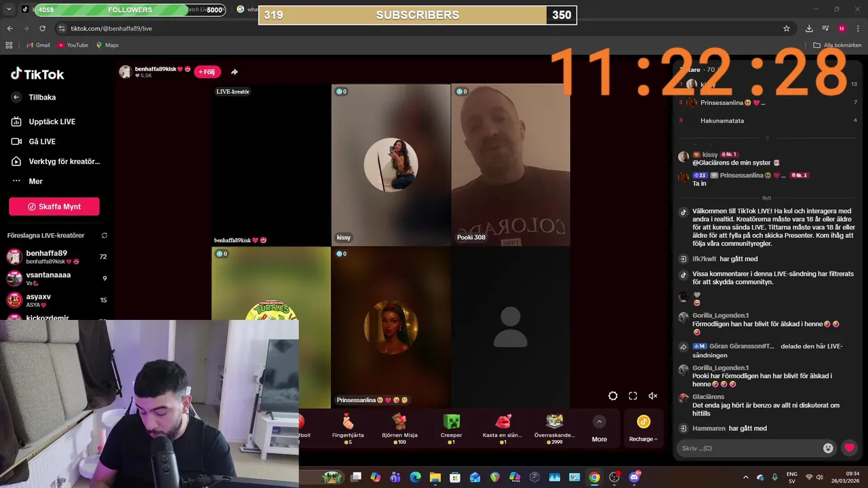Select kissy guest video tile
The image size is (868, 488).
point(391,165)
